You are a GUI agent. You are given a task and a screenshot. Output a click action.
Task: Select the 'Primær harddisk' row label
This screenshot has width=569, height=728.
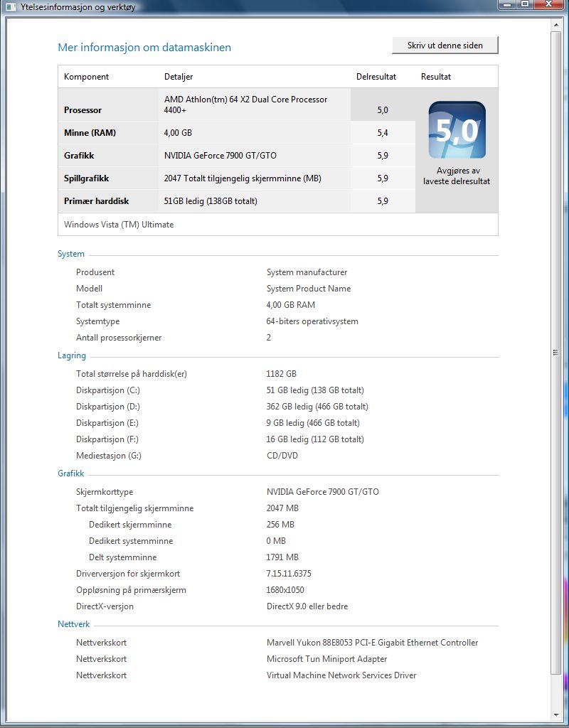(97, 201)
